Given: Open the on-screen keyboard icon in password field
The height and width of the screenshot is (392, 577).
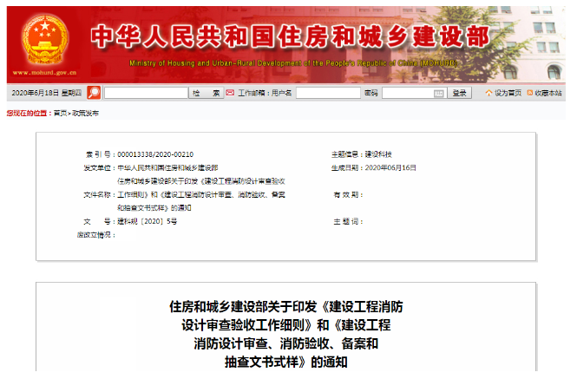Looking at the screenshot, I should pos(438,94).
